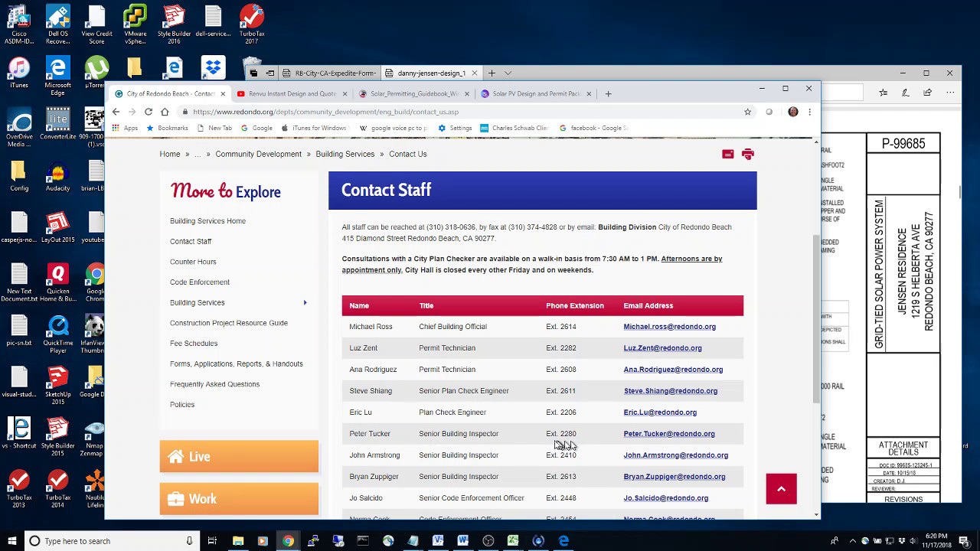Go to Community Development breadcrumb
This screenshot has width=980, height=551.
point(259,154)
